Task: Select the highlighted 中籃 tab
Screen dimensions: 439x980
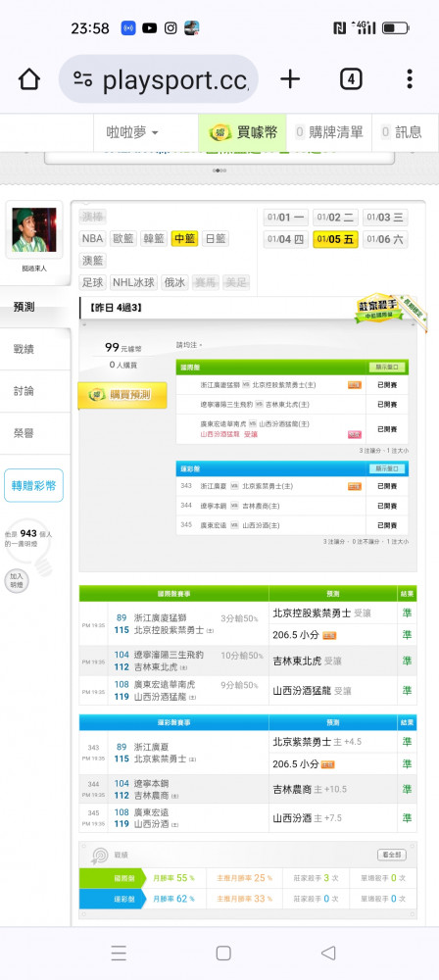Action: tap(184, 239)
